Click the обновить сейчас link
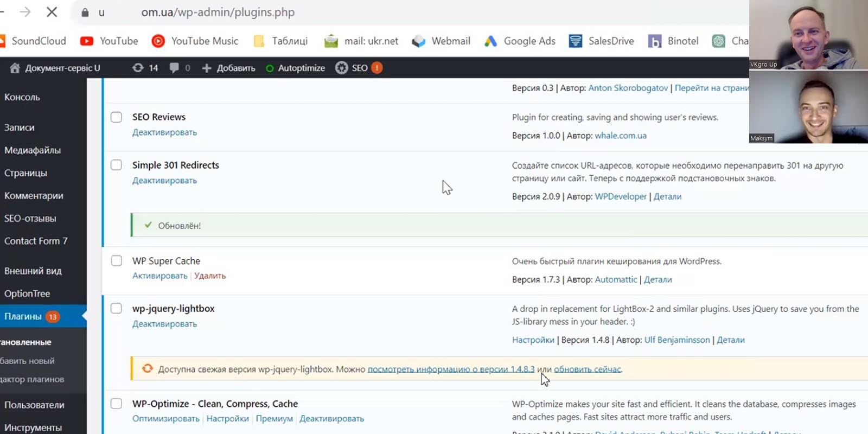 point(588,369)
